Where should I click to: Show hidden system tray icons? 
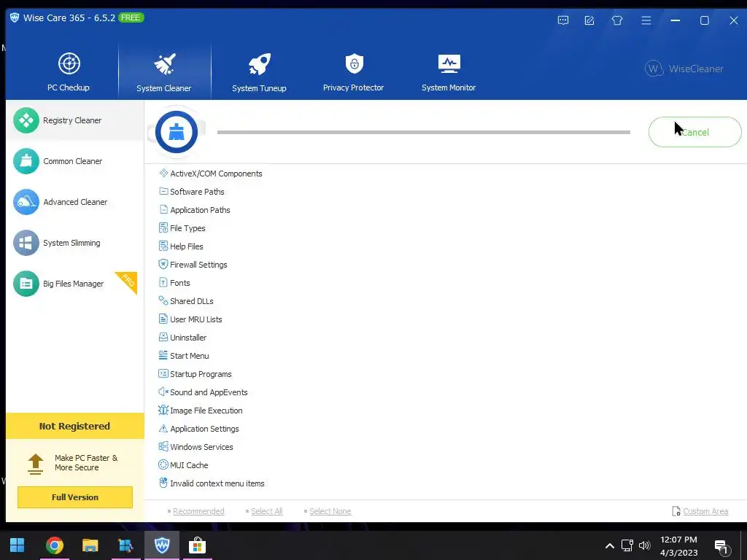(x=609, y=545)
